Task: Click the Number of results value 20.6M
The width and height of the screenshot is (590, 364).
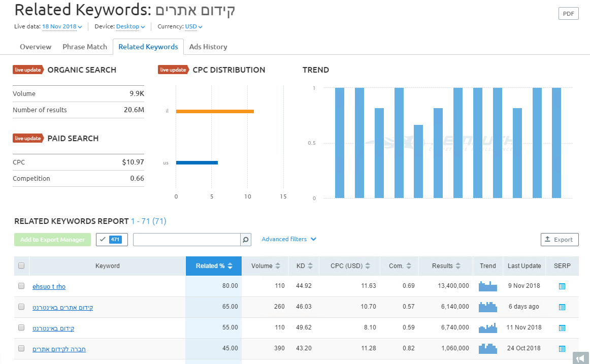Action: click(134, 110)
